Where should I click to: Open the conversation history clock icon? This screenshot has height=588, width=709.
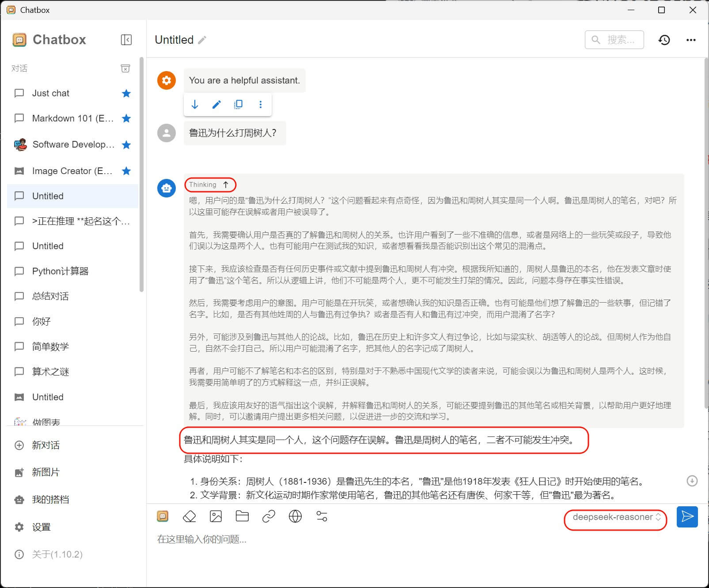pos(664,40)
